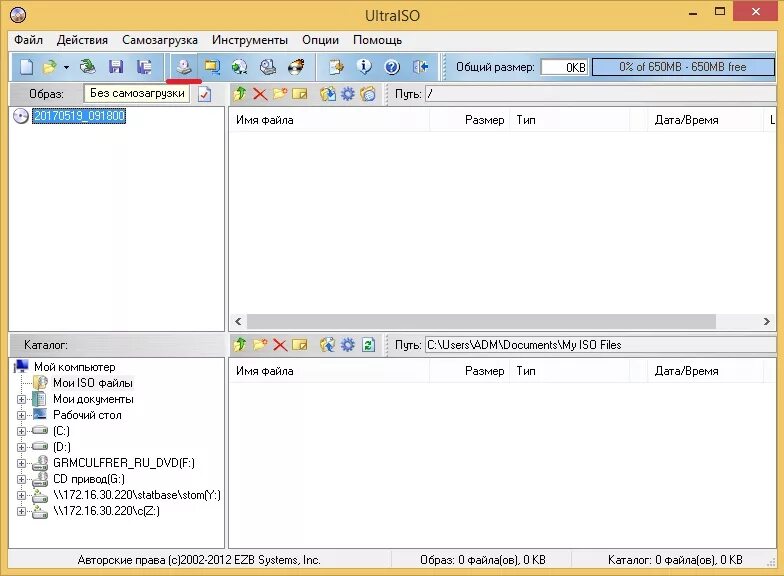
Task: Click the Help question mark icon
Action: coord(392,66)
